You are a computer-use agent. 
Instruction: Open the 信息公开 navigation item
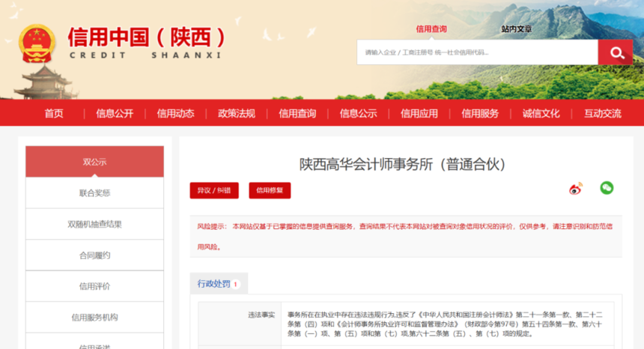click(115, 113)
